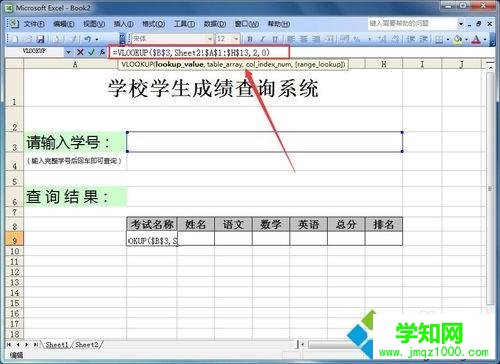Screen dimensions: 500x364
Task: Select column I header
Action: click(x=422, y=64)
